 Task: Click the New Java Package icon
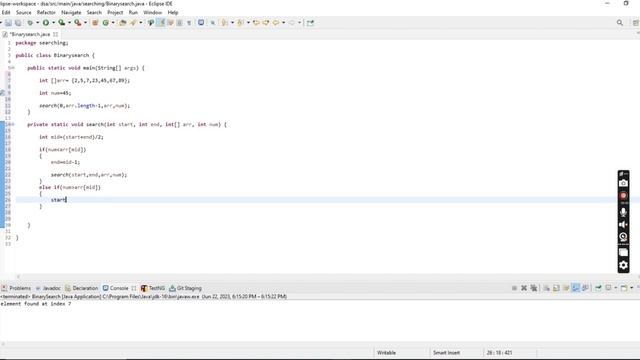pyautogui.click(x=95, y=23)
